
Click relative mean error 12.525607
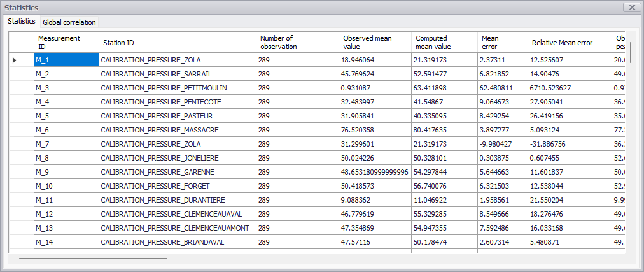point(570,60)
